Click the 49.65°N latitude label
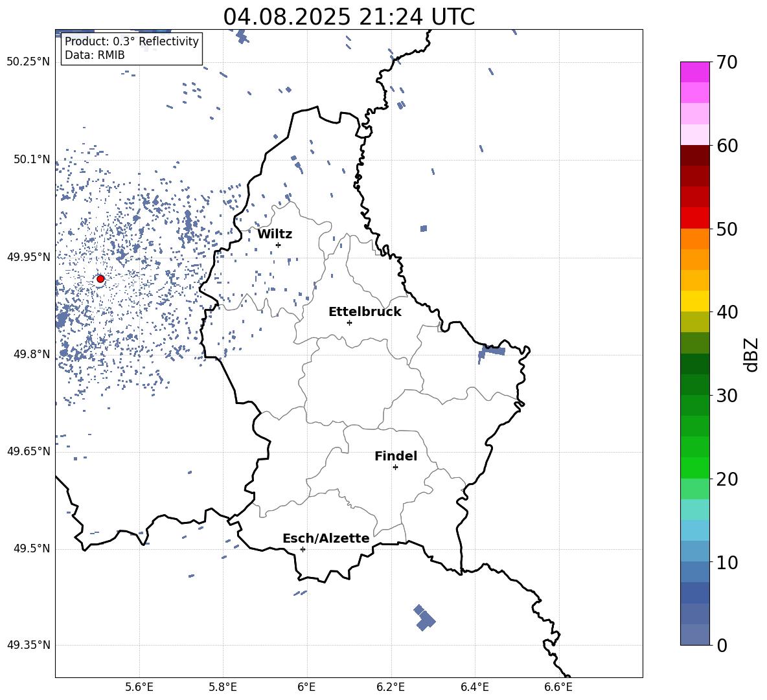 pyautogui.click(x=29, y=451)
